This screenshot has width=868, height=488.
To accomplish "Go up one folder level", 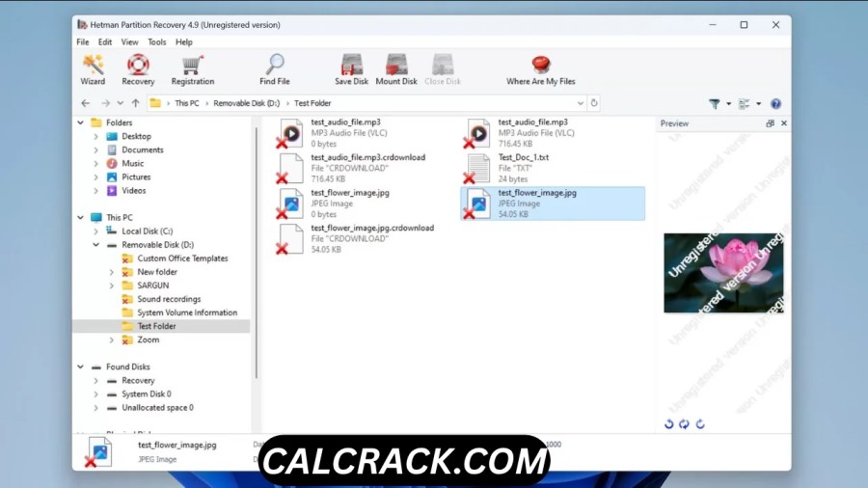I will point(136,103).
